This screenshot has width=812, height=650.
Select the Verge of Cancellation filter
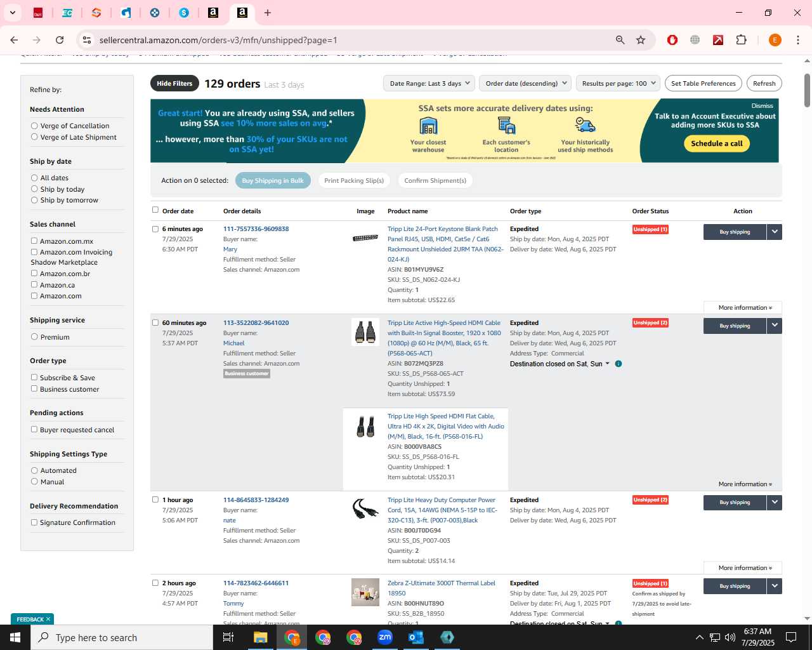34,126
